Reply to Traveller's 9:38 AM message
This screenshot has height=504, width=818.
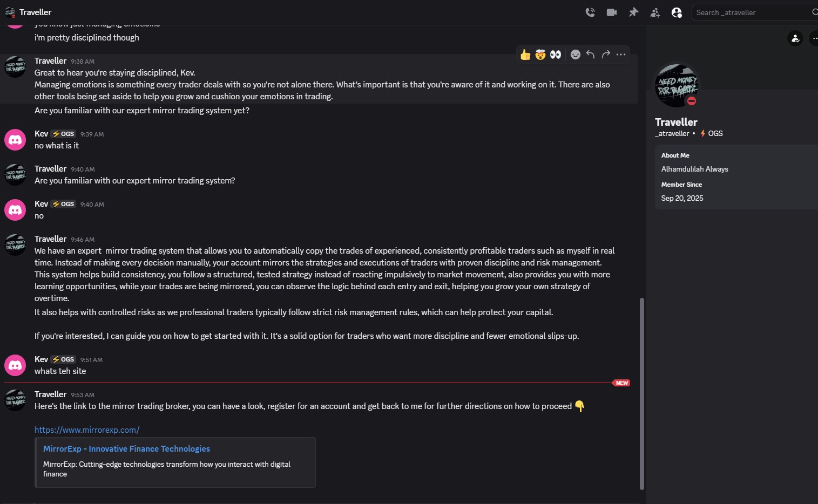(591, 55)
